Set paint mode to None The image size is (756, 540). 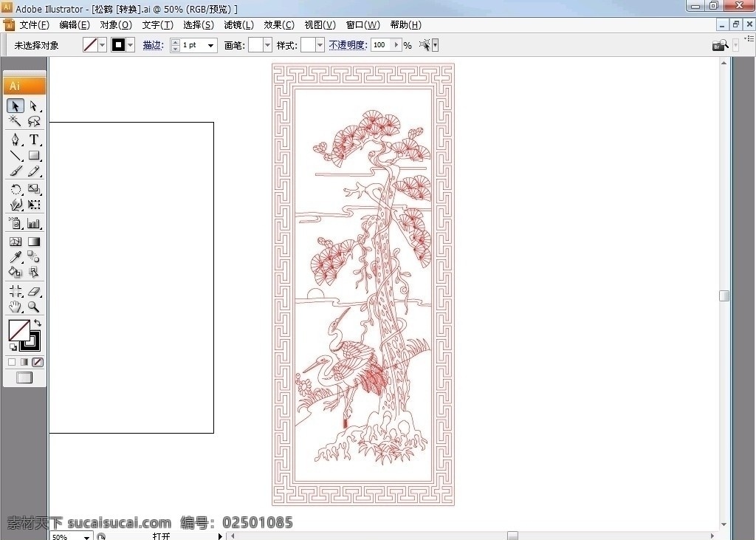[x=38, y=362]
